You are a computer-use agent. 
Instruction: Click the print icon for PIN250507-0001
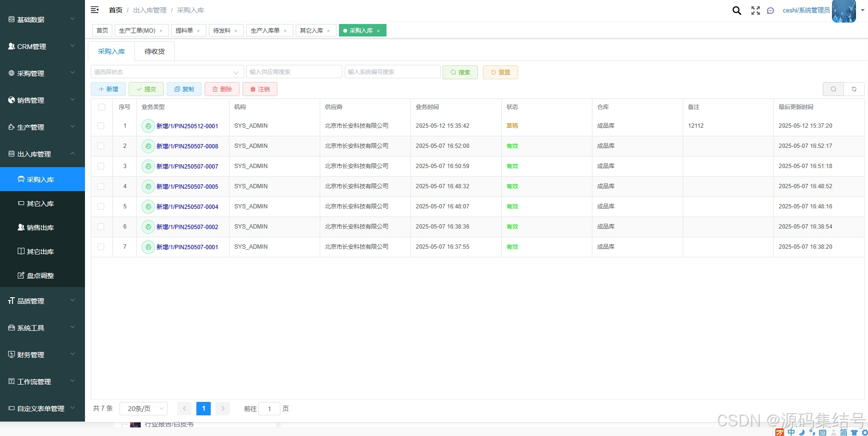coord(148,247)
